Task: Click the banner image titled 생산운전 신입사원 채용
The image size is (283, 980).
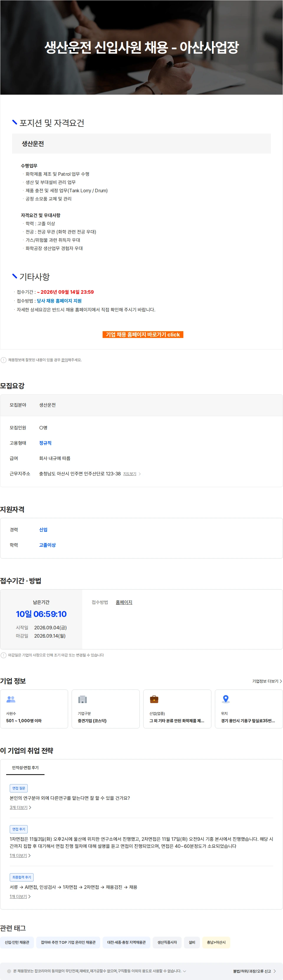Action: point(141,47)
